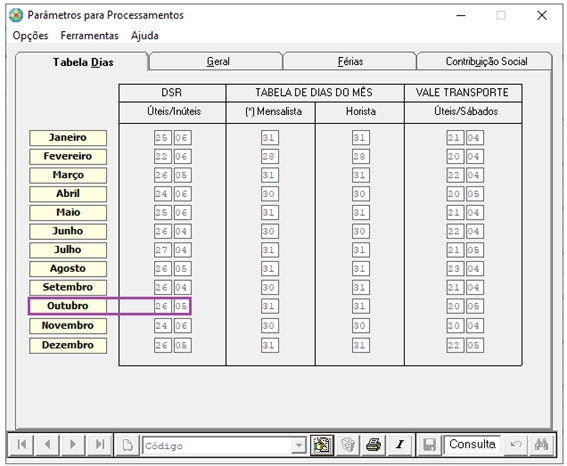Jump to the last record

(99, 445)
